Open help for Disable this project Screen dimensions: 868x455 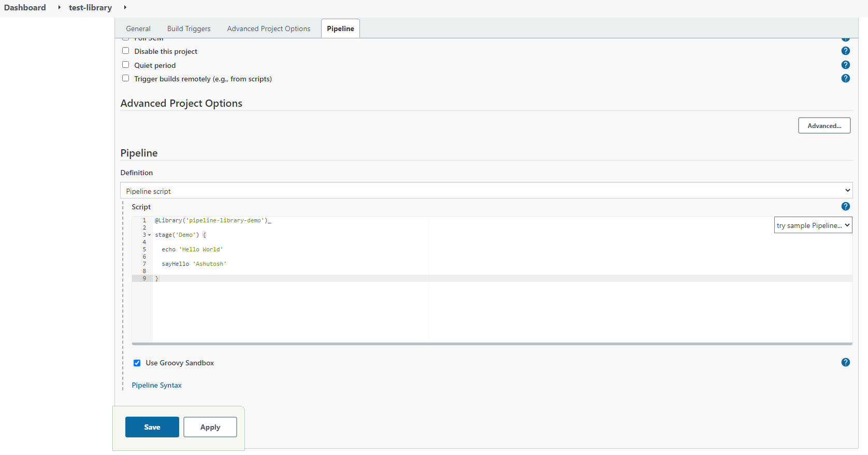pos(846,51)
